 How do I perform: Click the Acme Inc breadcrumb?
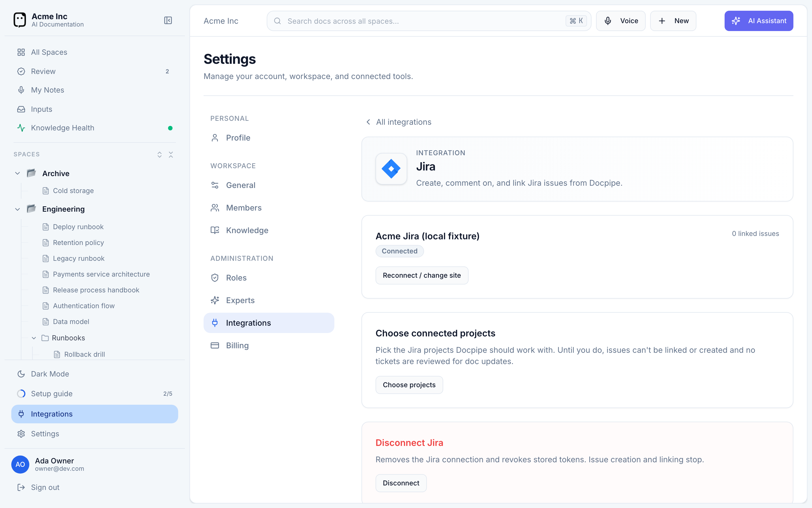221,21
